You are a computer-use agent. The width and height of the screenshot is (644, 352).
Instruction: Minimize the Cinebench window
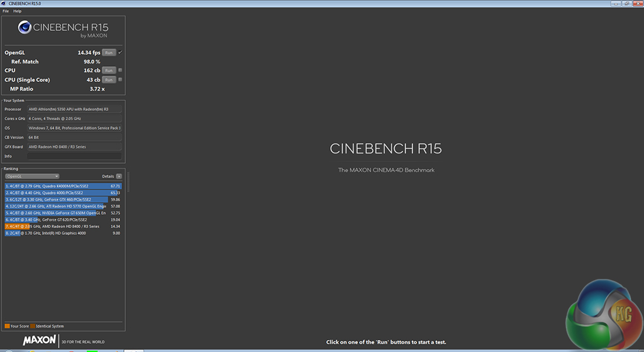[x=616, y=3]
